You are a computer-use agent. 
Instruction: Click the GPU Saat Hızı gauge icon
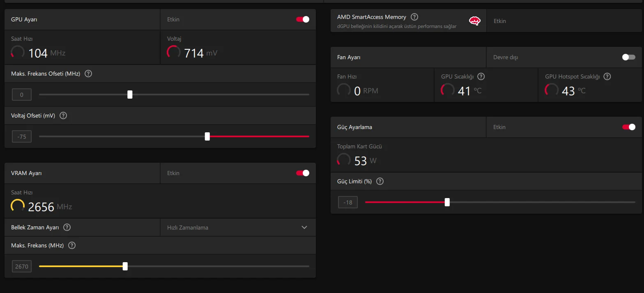point(18,52)
